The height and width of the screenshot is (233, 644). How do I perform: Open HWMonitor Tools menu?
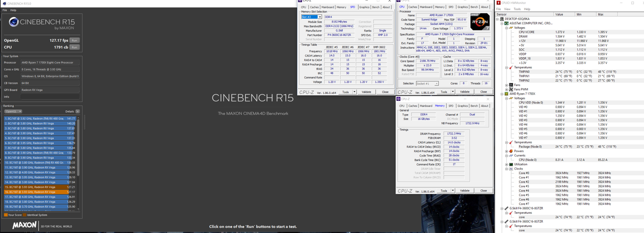click(x=517, y=9)
